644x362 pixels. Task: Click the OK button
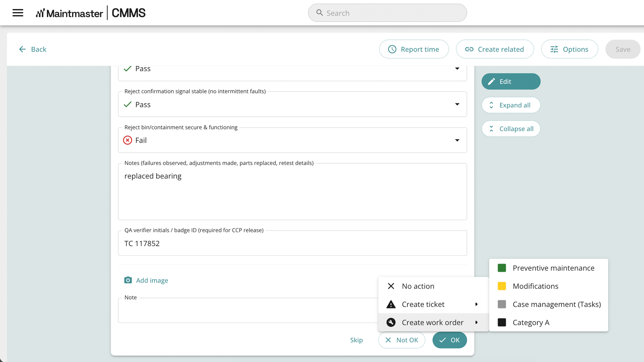tap(450, 340)
